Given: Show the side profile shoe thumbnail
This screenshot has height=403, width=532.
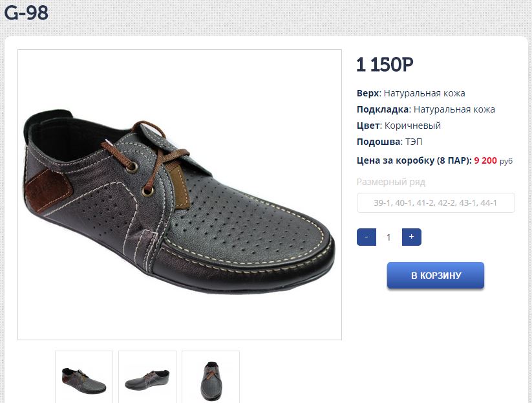Looking at the screenshot, I should (x=147, y=378).
